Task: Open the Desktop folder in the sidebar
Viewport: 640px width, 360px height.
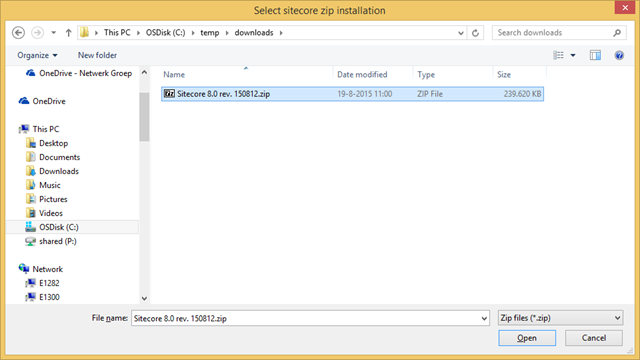Action: (x=53, y=143)
